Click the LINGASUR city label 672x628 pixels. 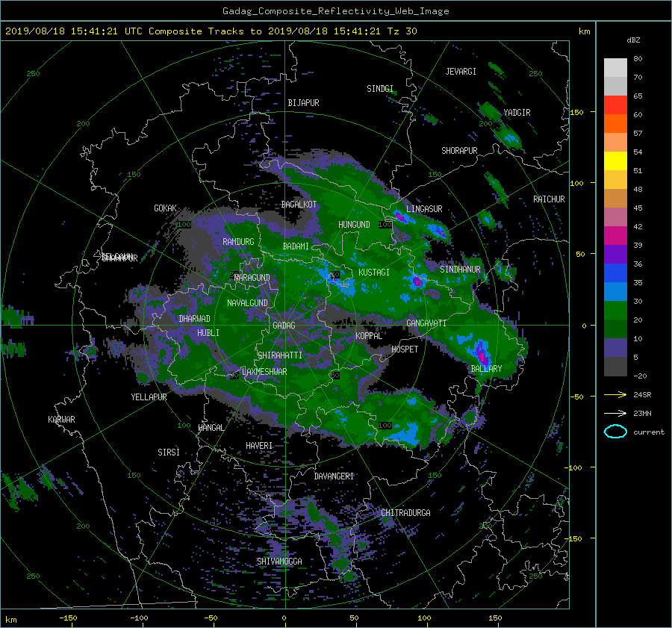click(424, 209)
